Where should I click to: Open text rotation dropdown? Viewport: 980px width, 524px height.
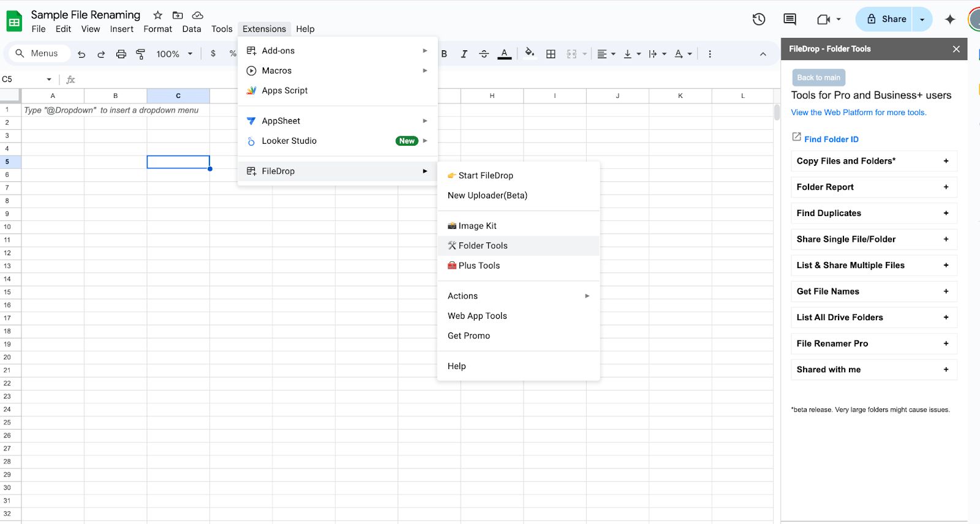pyautogui.click(x=683, y=54)
